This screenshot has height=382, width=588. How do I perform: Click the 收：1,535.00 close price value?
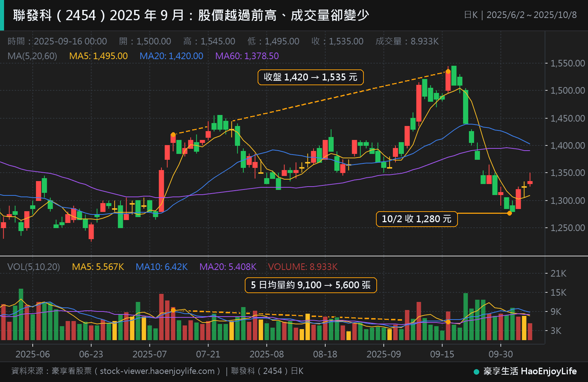pyautogui.click(x=337, y=41)
